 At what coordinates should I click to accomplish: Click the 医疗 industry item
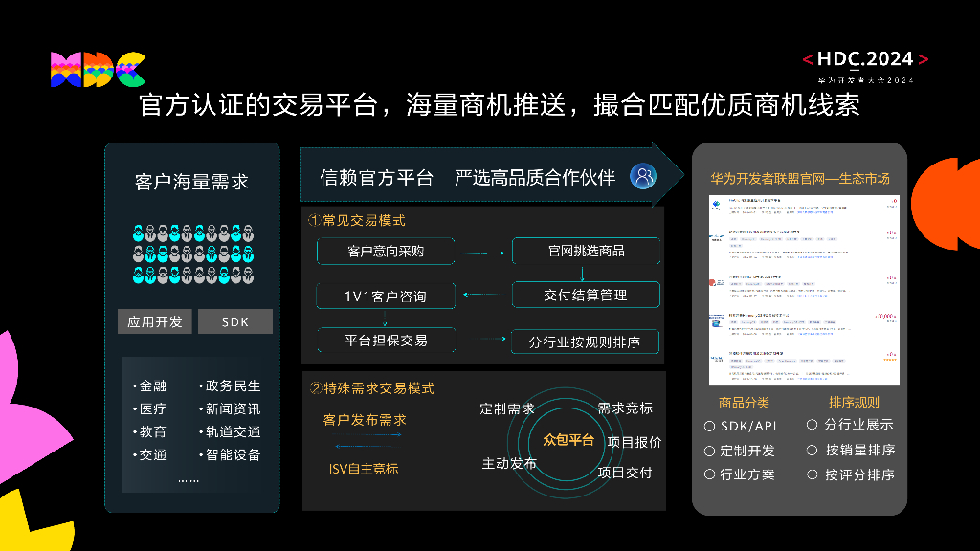[149, 409]
